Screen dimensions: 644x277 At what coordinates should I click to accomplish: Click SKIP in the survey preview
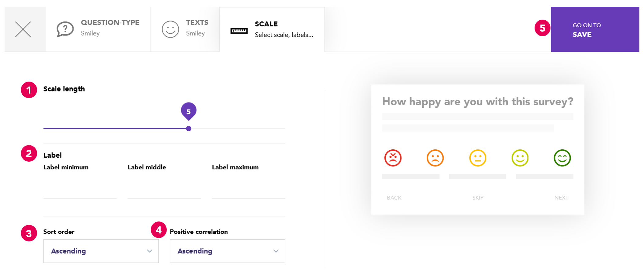pos(478,198)
